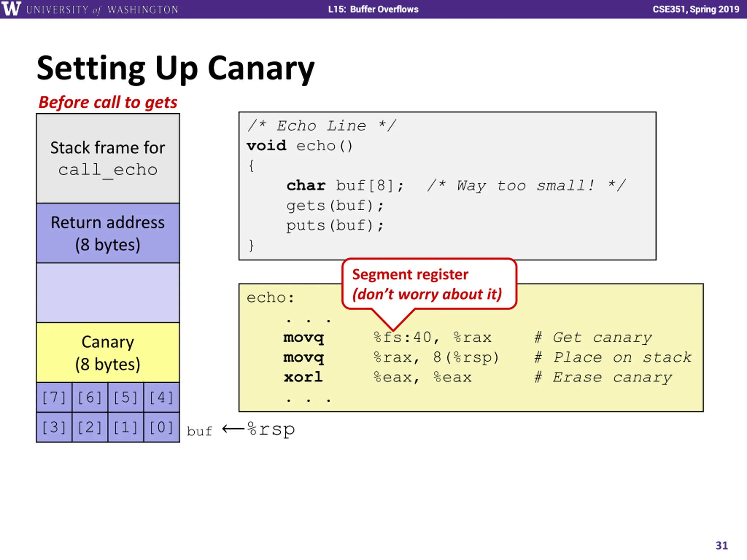Click the buf [4] byte cell
The width and height of the screenshot is (747, 560).
pos(161,397)
